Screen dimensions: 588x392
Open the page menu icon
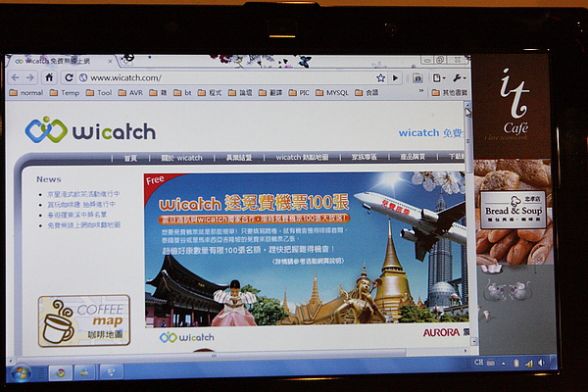pos(439,78)
